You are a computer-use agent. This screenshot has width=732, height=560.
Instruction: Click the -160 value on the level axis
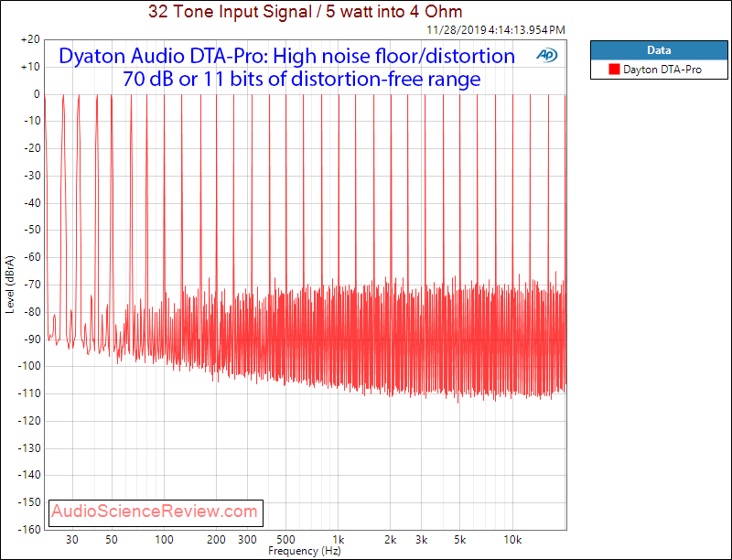click(29, 530)
